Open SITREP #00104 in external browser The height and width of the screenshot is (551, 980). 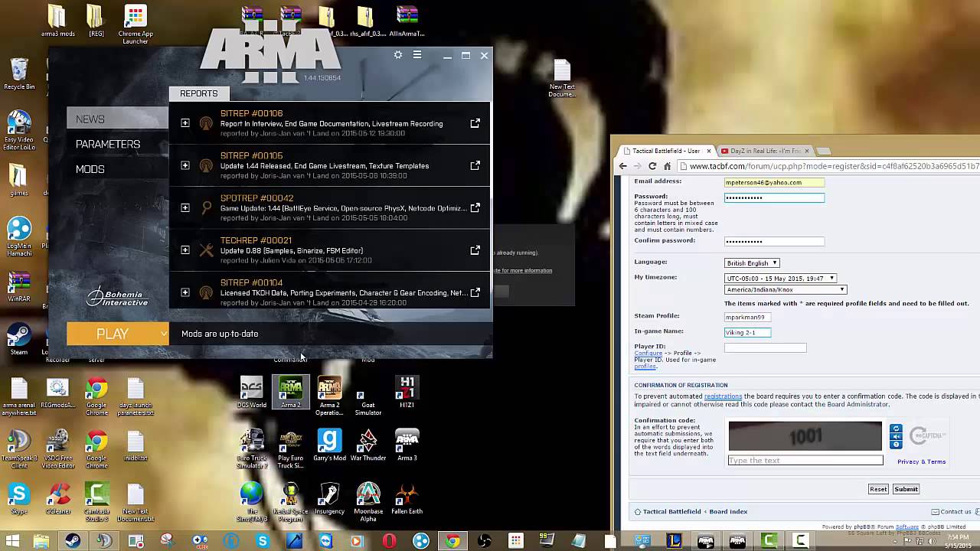coord(475,292)
